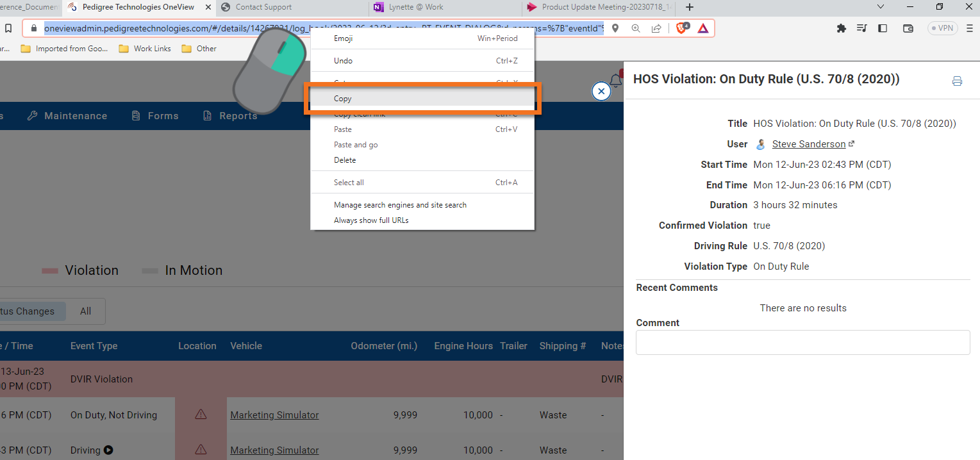
Task: Switch to the Contact Support tab
Action: tap(290, 7)
